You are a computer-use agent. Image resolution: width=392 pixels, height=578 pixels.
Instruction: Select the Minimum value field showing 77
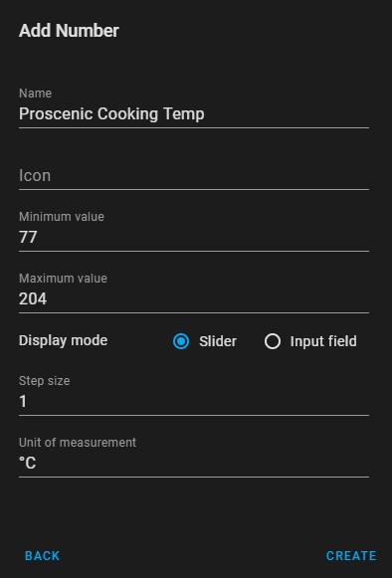pos(194,231)
